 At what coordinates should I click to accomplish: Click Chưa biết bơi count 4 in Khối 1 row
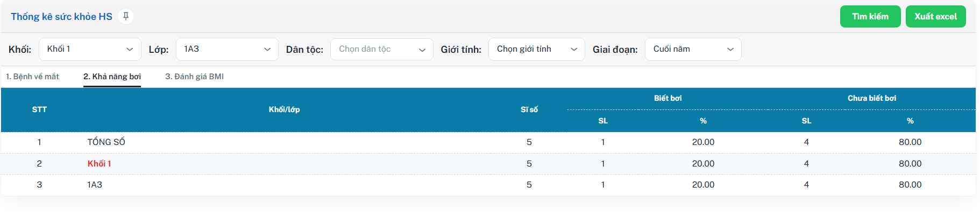806,163
